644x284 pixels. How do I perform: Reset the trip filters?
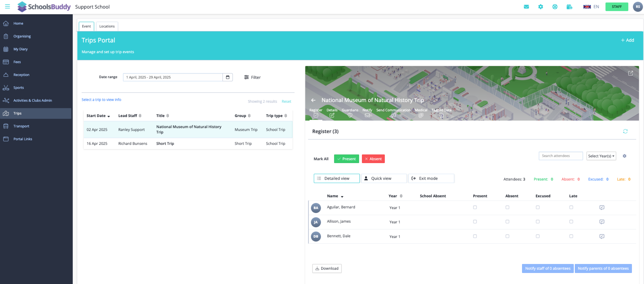click(x=286, y=101)
